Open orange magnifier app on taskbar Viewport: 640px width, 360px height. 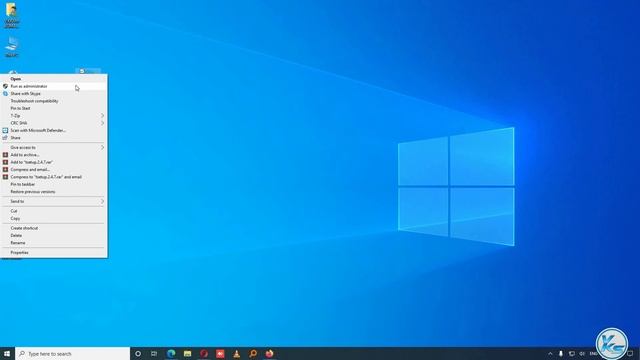click(x=253, y=353)
